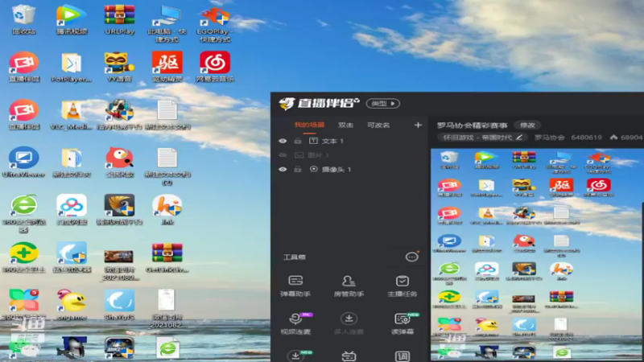Launch the 浩方电竞平台 desktop shortcut

tap(119, 114)
